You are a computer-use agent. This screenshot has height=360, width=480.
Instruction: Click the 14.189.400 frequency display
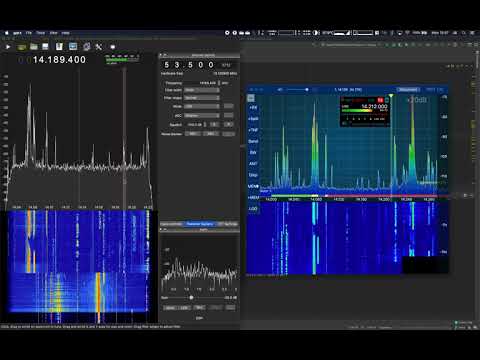pyautogui.click(x=59, y=60)
